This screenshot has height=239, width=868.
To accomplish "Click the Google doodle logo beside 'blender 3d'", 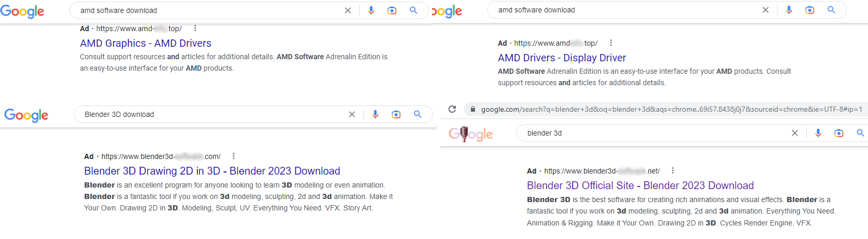I will coord(471,134).
